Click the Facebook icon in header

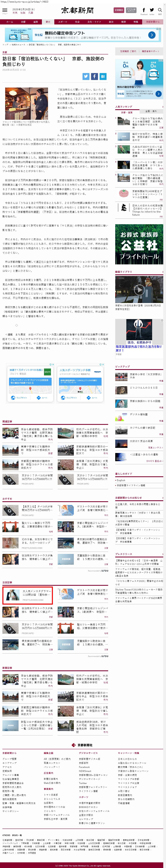click(144, 10)
